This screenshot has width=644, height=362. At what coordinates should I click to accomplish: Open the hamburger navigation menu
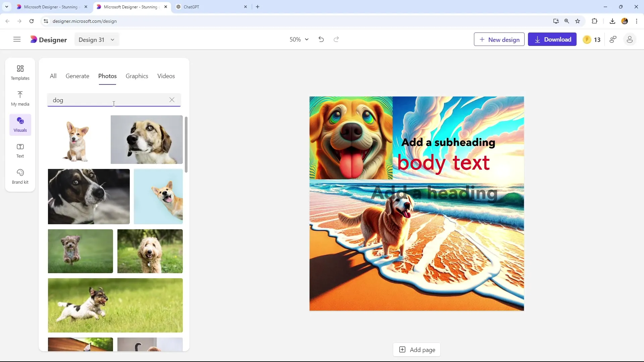17,40
